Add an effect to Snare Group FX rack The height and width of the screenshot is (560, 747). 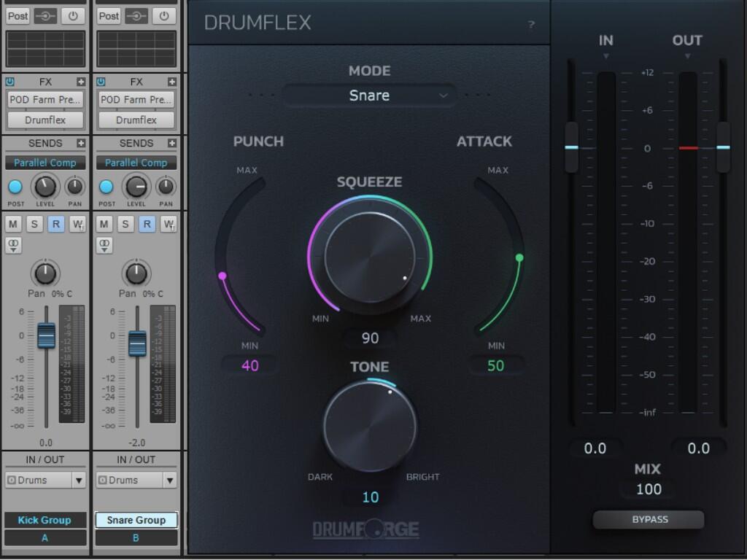pos(172,82)
